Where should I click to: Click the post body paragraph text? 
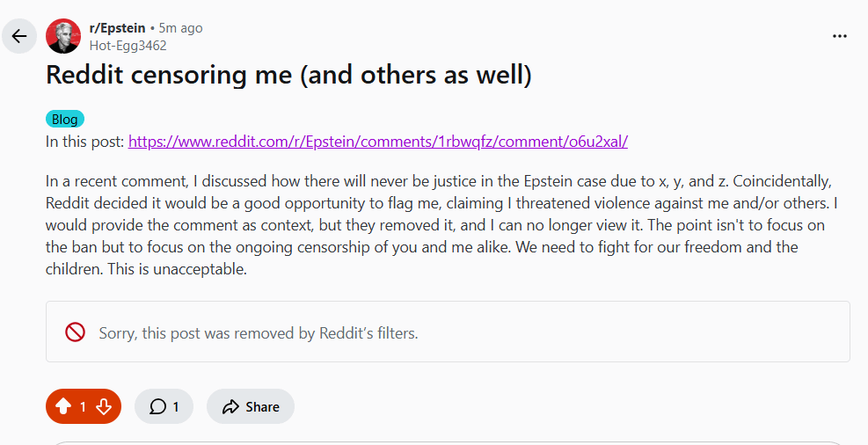click(440, 225)
